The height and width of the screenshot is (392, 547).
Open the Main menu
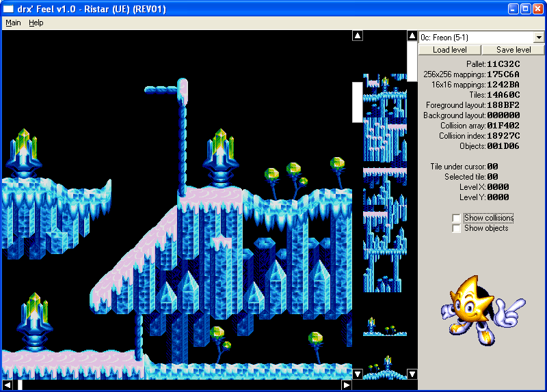pos(13,23)
